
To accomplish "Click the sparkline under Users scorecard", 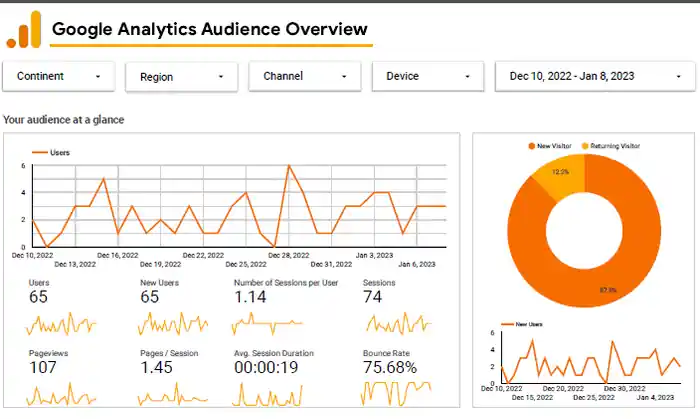I will click(x=61, y=324).
